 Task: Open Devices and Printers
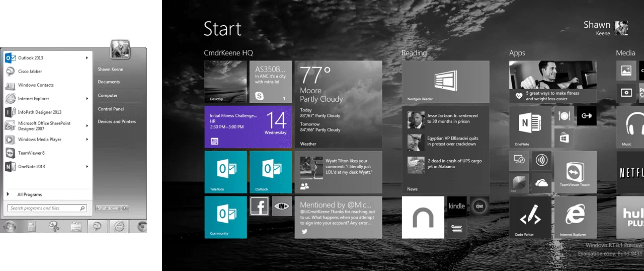117,121
